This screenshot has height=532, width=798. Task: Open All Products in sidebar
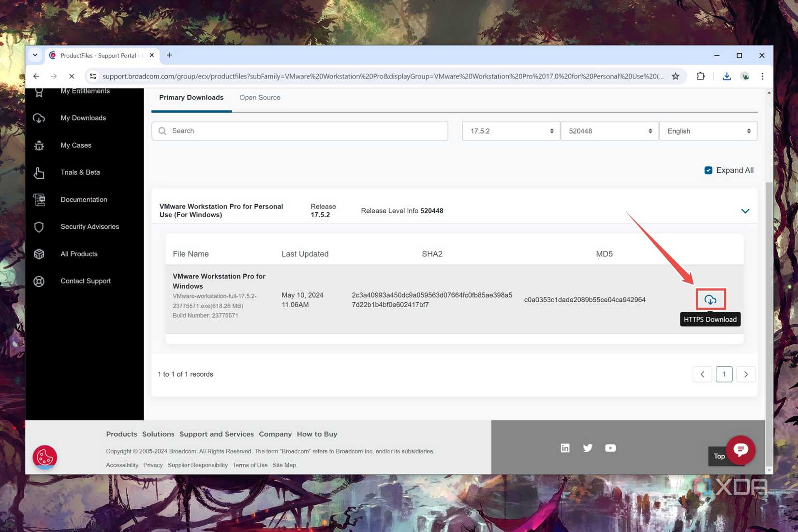pos(79,254)
